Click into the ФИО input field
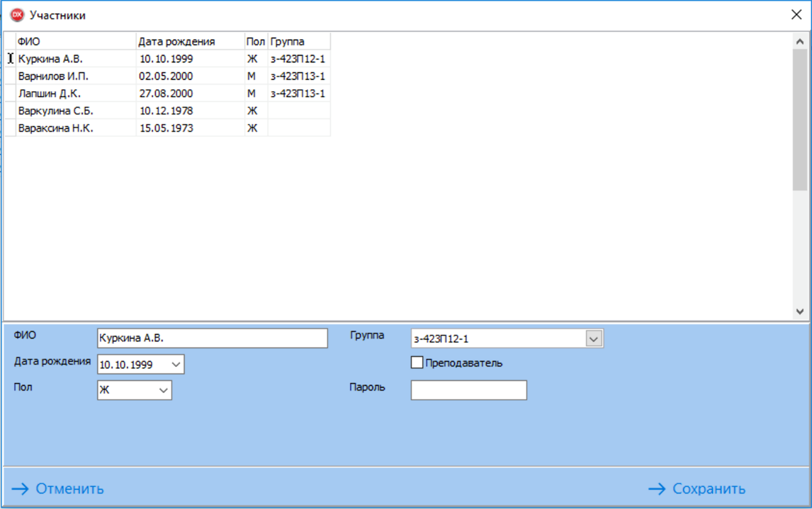 (213, 339)
